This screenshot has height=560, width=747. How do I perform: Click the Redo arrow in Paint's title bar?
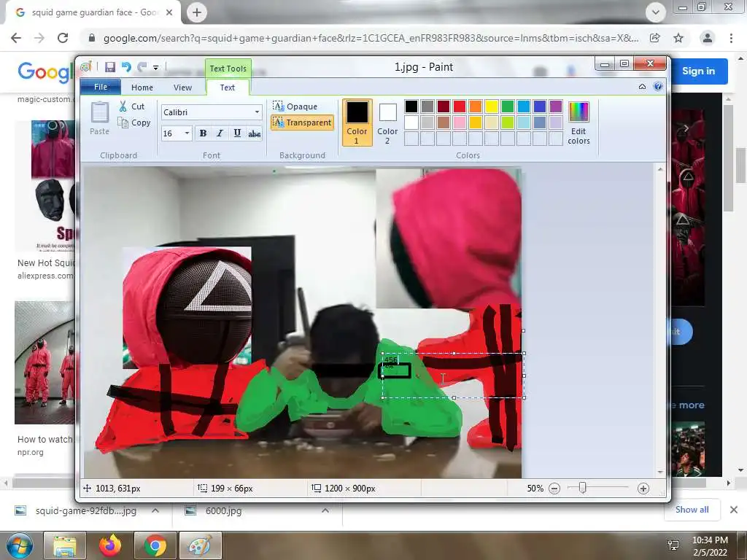point(142,67)
